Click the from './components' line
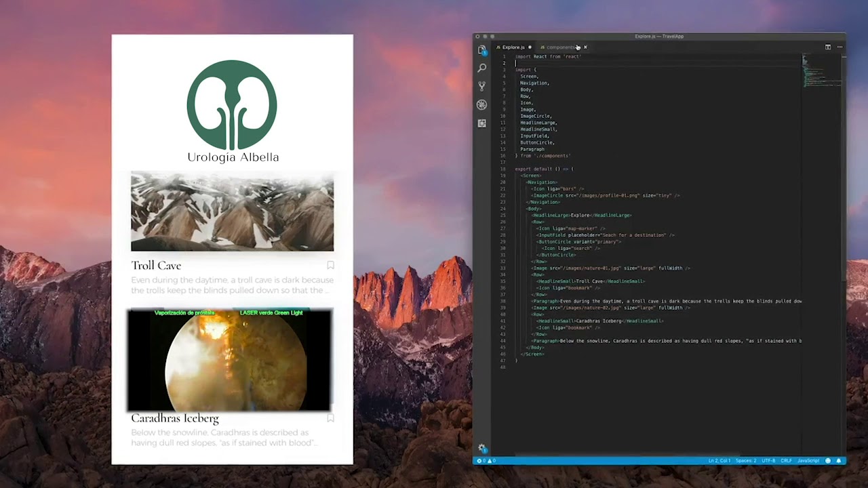The width and height of the screenshot is (868, 488). (542, 156)
